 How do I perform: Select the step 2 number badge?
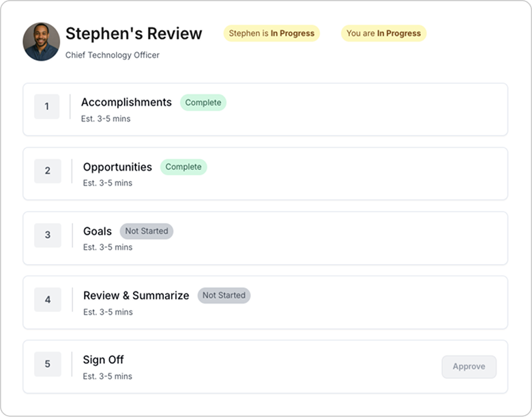(47, 171)
